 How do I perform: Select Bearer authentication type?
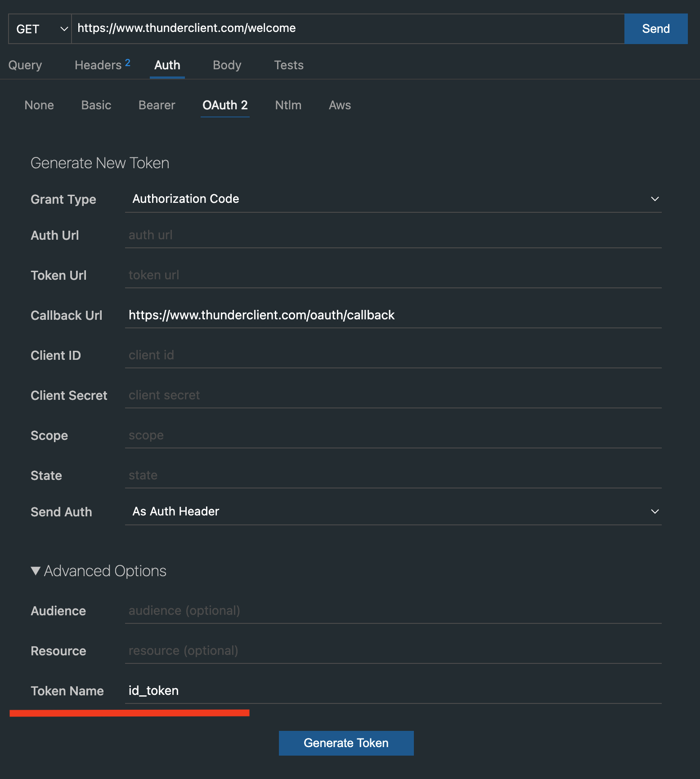coord(157,105)
